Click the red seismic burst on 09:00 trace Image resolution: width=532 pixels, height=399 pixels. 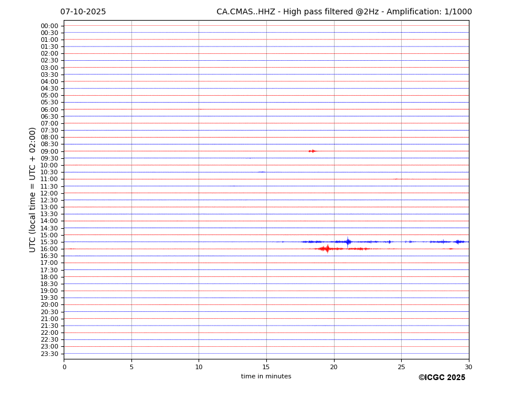coord(312,151)
